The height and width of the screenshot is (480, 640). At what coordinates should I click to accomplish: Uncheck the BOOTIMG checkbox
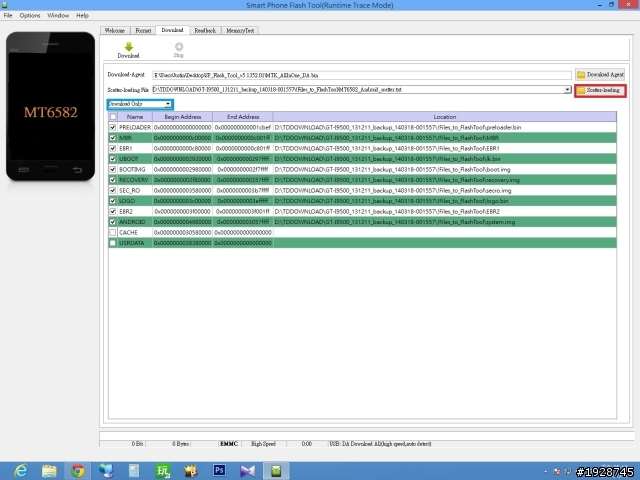coord(113,169)
